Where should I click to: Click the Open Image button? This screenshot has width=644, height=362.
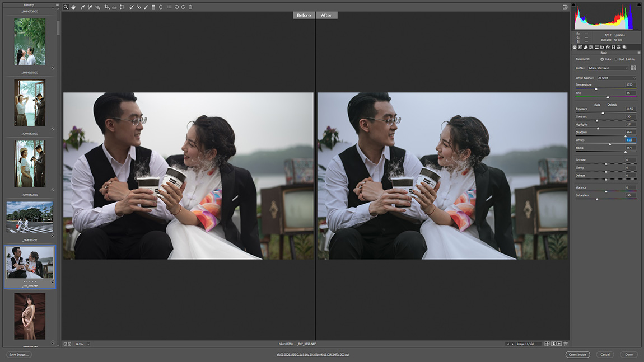click(577, 355)
